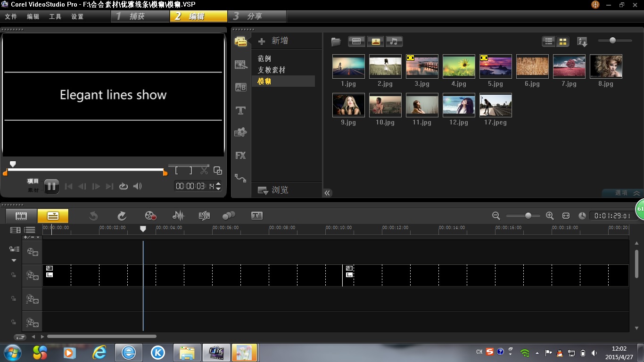Set the mark-out right bracket
644x362 pixels.
(190, 171)
